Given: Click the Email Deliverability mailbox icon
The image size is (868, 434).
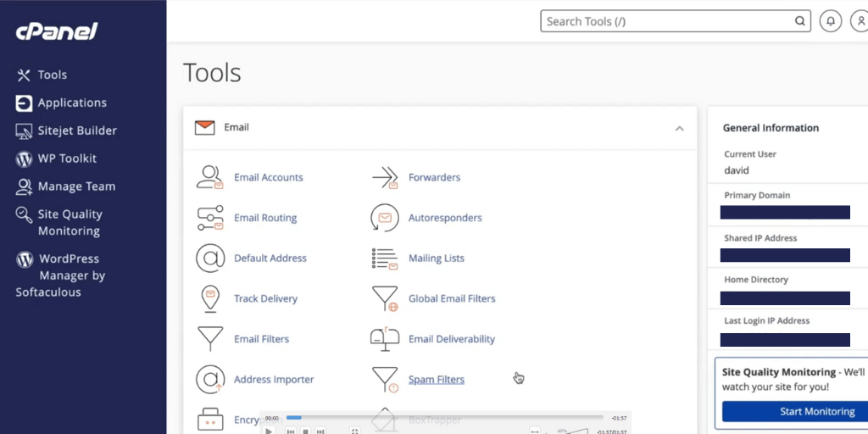Looking at the screenshot, I should [385, 339].
